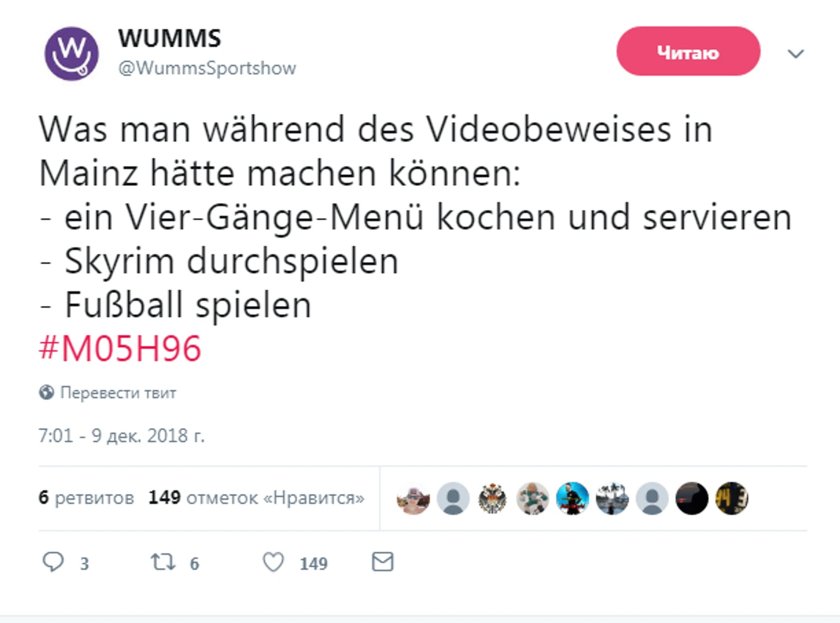Click the WUMMS display name
The width and height of the screenshot is (840, 623).
click(x=170, y=39)
